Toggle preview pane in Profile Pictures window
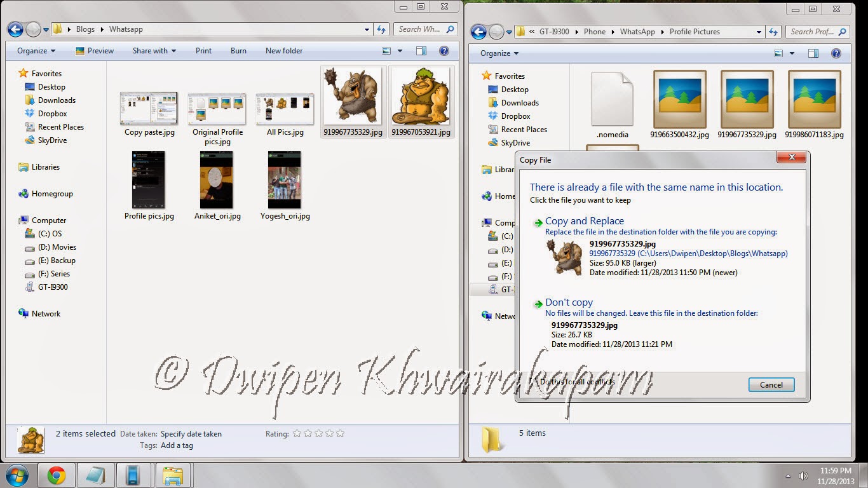868x488 pixels. [813, 53]
